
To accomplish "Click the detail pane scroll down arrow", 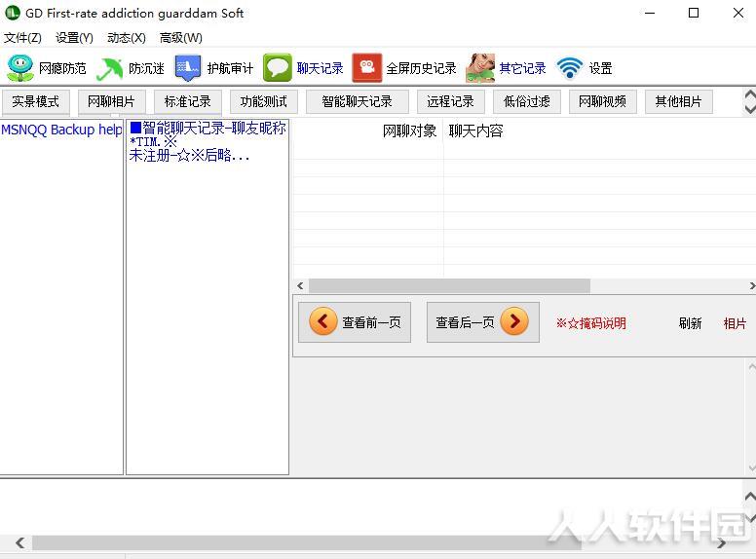I will pos(752,466).
